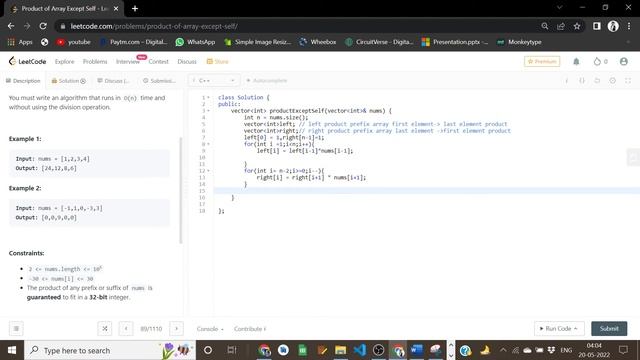Image resolution: width=640 pixels, height=360 pixels.
Task: Open the notifications bell
Action: click(576, 61)
